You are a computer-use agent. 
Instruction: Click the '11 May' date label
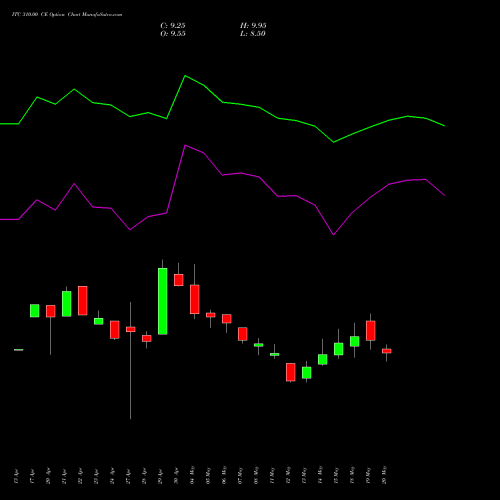tap(272, 475)
